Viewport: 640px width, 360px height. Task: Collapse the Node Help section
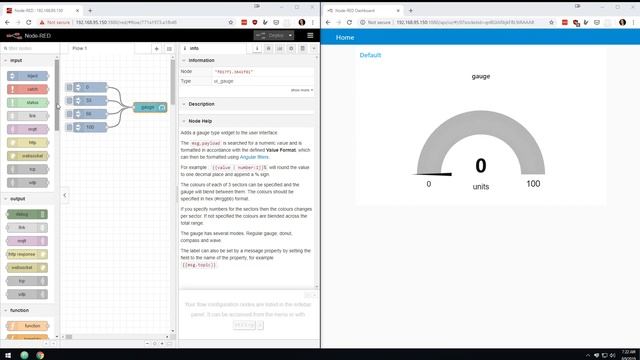[x=247, y=121]
